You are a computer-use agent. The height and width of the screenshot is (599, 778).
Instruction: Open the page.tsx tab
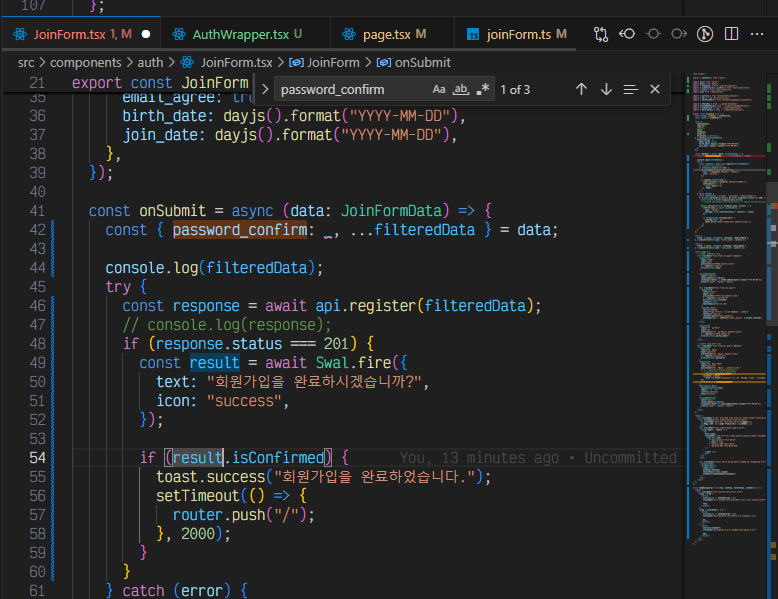click(393, 34)
